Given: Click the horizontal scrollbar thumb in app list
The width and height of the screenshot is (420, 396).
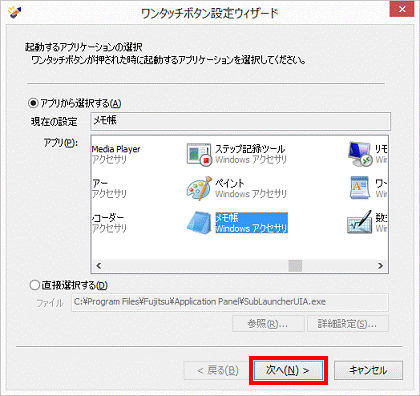Looking at the screenshot, I should click(295, 266).
